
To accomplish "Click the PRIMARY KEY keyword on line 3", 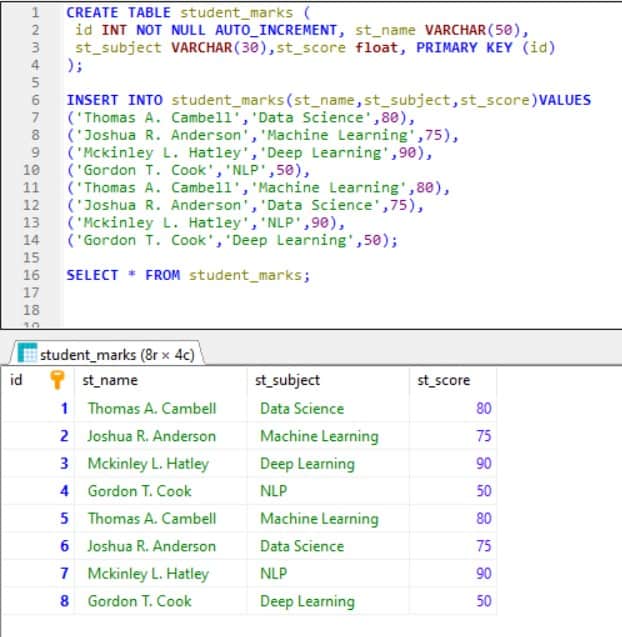I will tap(464, 48).
